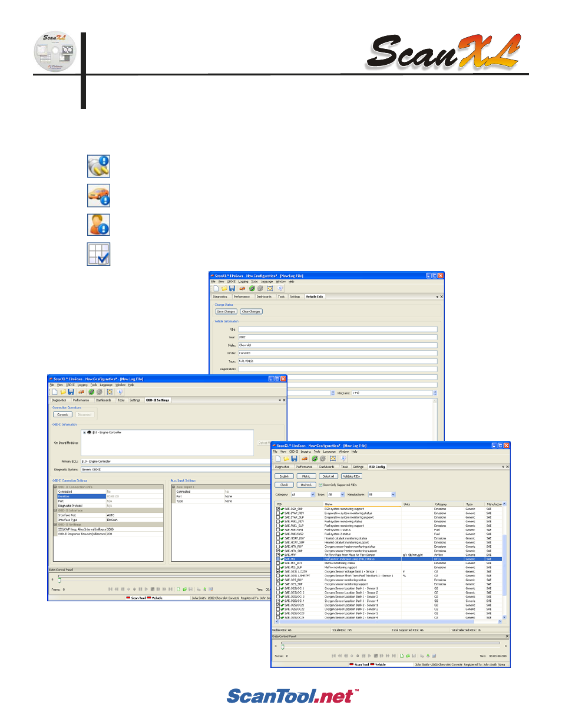Click Save Changes in Vehicle Info window

(x=226, y=311)
